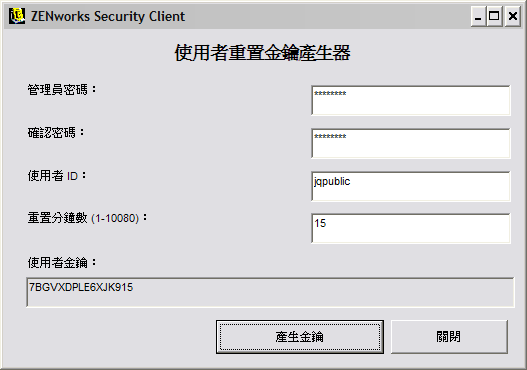Screen dimensions: 527x370
Task: Minimize the ZENworks Security Client window
Action: point(478,16)
